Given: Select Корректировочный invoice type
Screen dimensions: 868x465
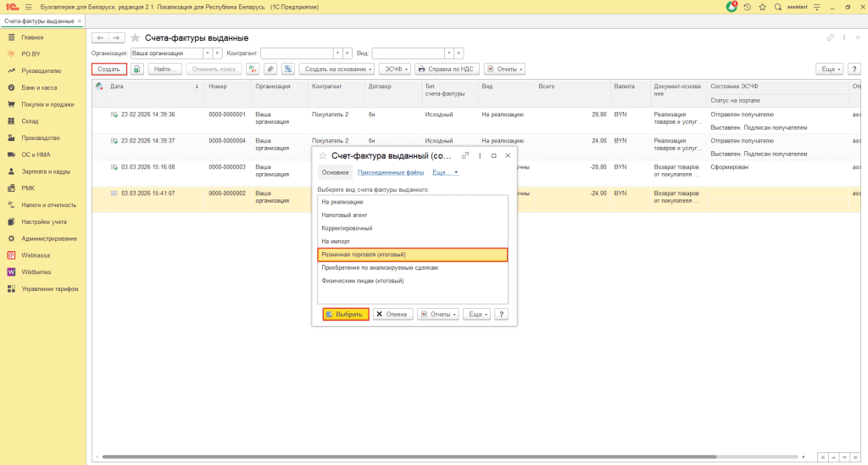Looking at the screenshot, I should pyautogui.click(x=347, y=228).
